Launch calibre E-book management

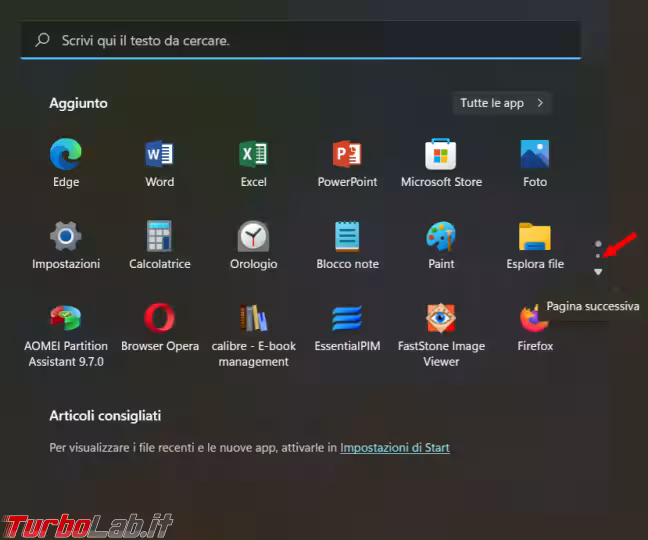point(253,335)
